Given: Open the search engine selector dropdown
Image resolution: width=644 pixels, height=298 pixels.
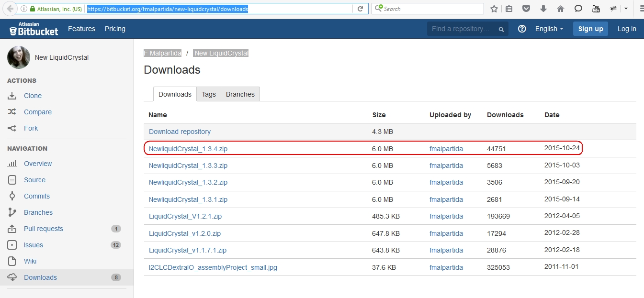Looking at the screenshot, I should point(378,9).
